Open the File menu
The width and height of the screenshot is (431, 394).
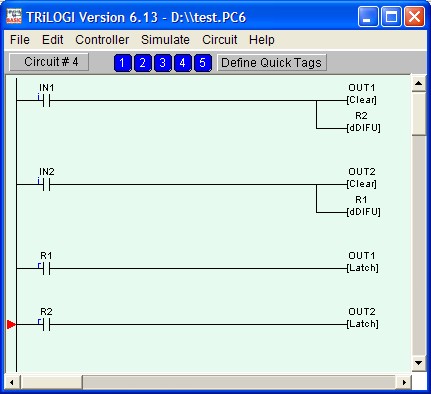tap(20, 40)
